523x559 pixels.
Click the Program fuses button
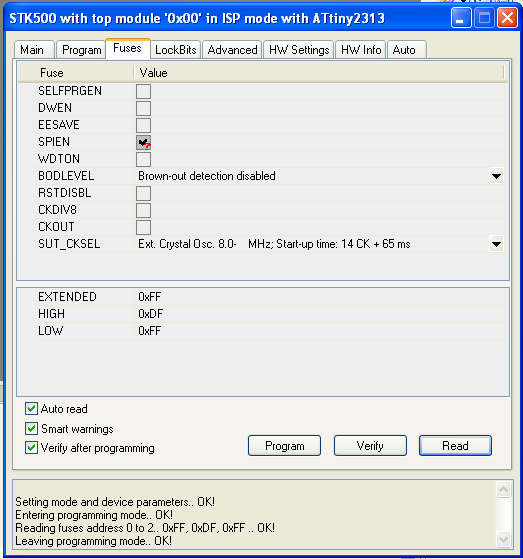(x=284, y=446)
